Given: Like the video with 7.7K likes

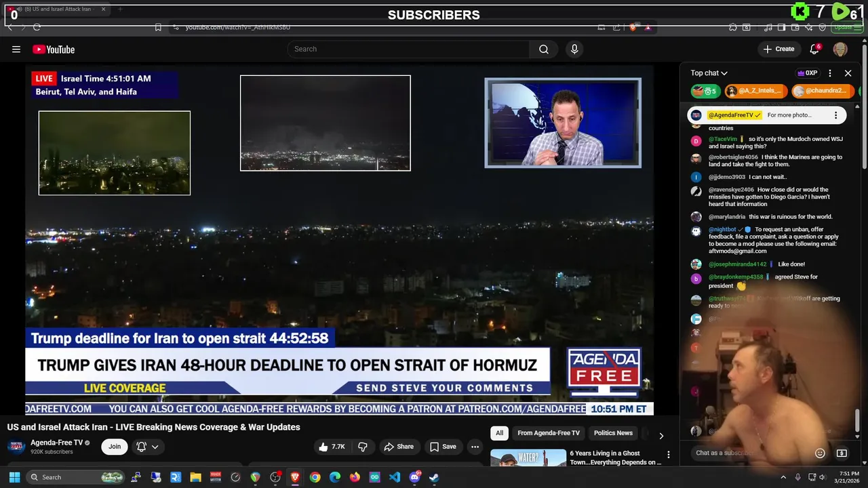Looking at the screenshot, I should click(332, 447).
